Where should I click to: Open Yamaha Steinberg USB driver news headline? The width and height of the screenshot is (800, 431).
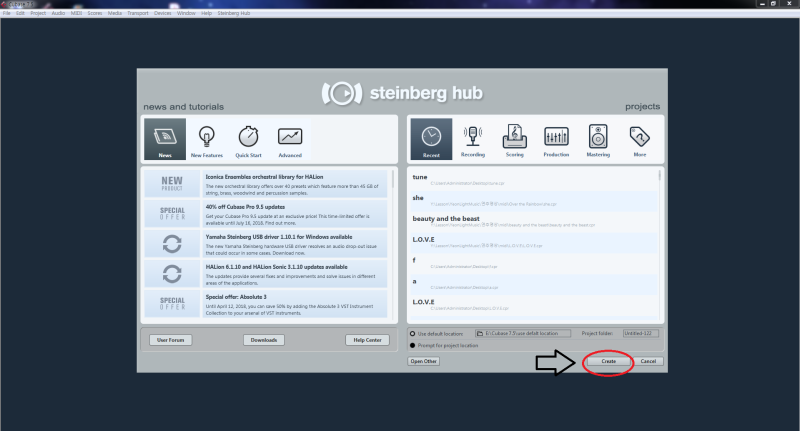pyautogui.click(x=279, y=237)
